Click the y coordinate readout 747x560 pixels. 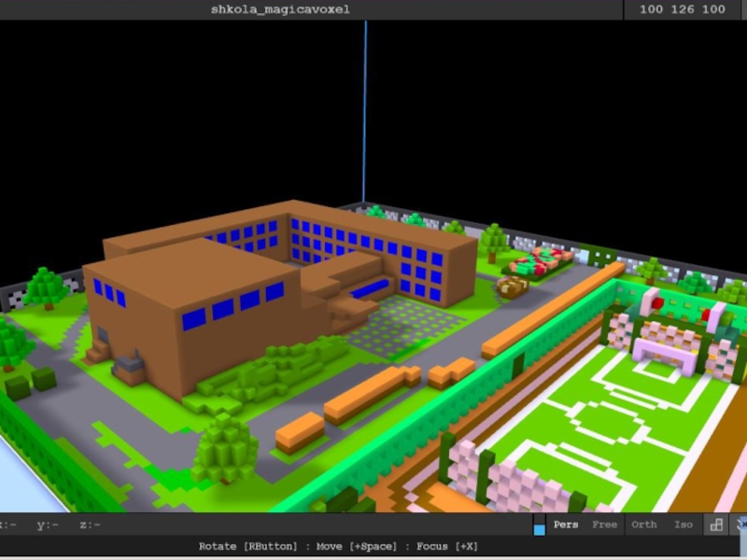pyautogui.click(x=48, y=525)
